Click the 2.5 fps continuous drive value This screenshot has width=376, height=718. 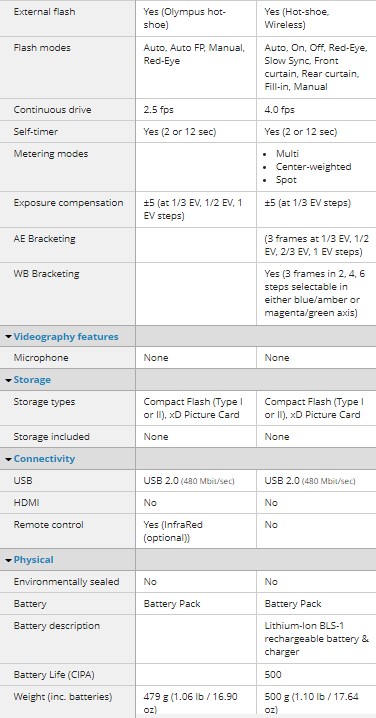click(158, 110)
